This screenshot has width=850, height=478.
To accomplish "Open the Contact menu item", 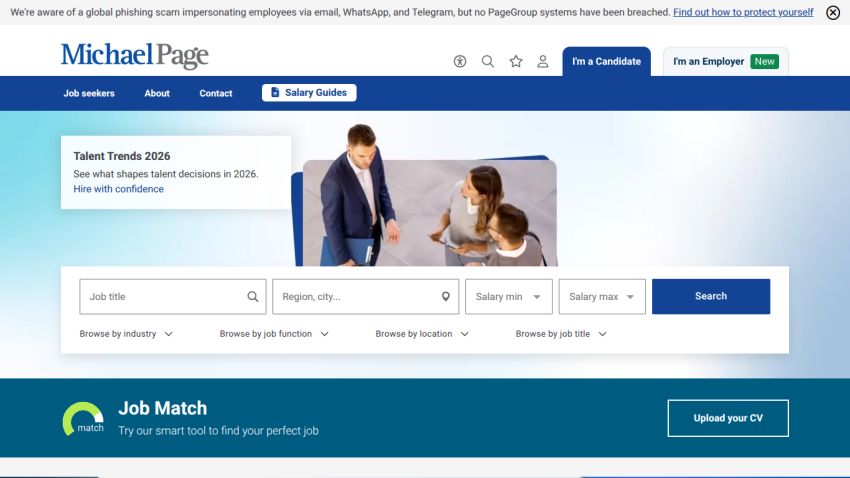I will (x=216, y=93).
